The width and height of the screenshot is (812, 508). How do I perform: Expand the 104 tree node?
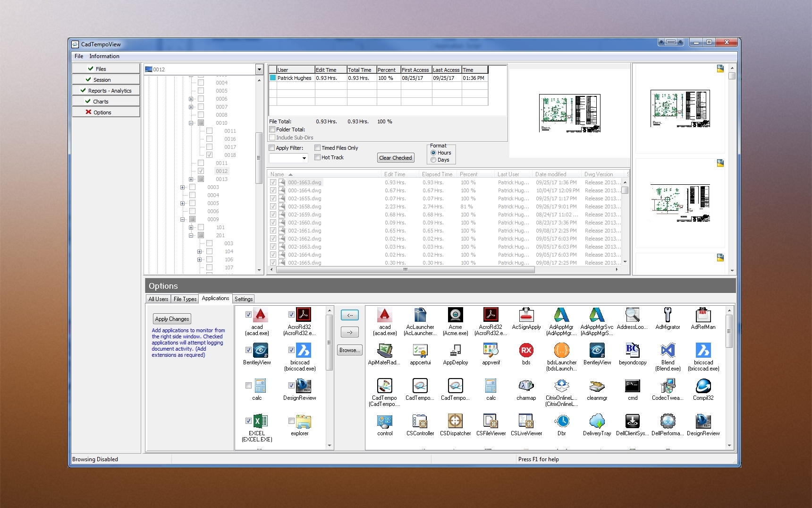199,251
